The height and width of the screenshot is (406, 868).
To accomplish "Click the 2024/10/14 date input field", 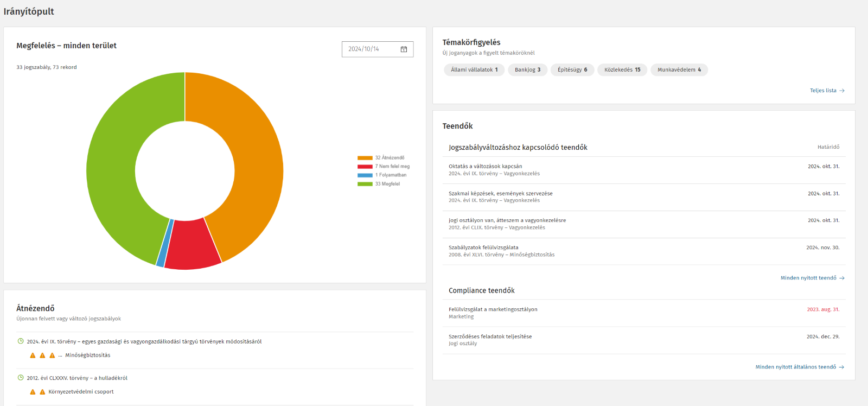I will pos(372,49).
